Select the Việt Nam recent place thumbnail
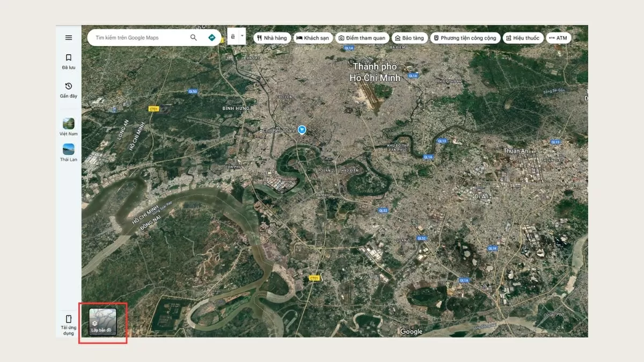 69,124
